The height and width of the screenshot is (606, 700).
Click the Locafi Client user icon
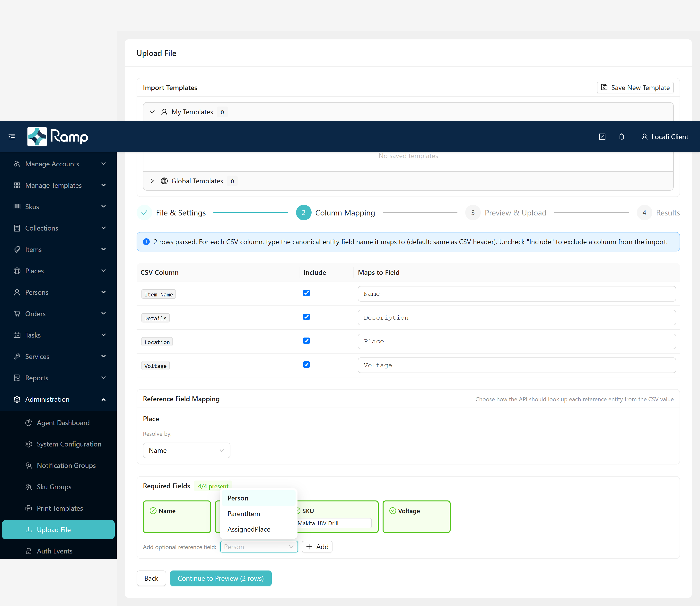644,137
